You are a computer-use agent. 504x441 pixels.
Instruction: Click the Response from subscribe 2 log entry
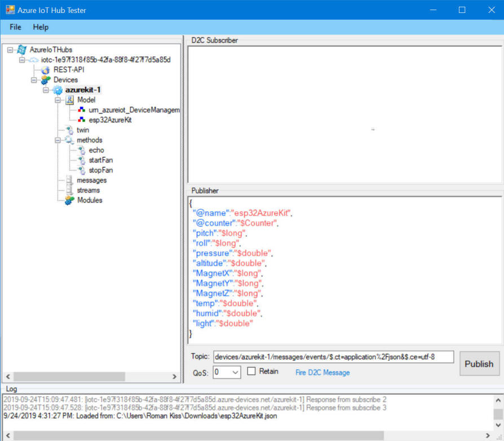pyautogui.click(x=195, y=399)
